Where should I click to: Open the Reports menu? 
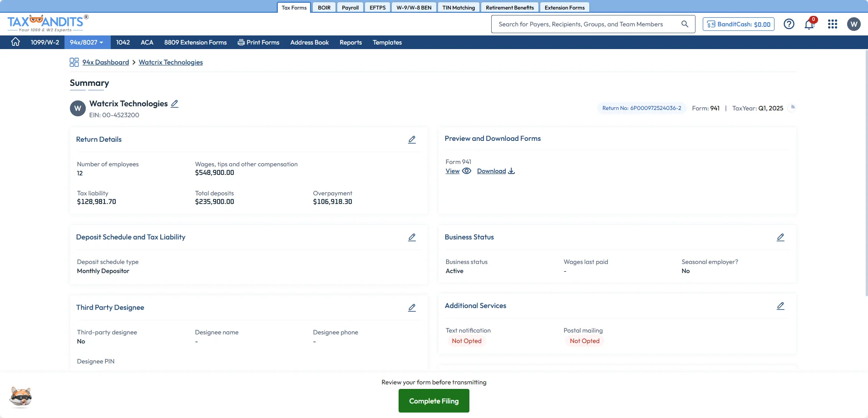click(350, 42)
